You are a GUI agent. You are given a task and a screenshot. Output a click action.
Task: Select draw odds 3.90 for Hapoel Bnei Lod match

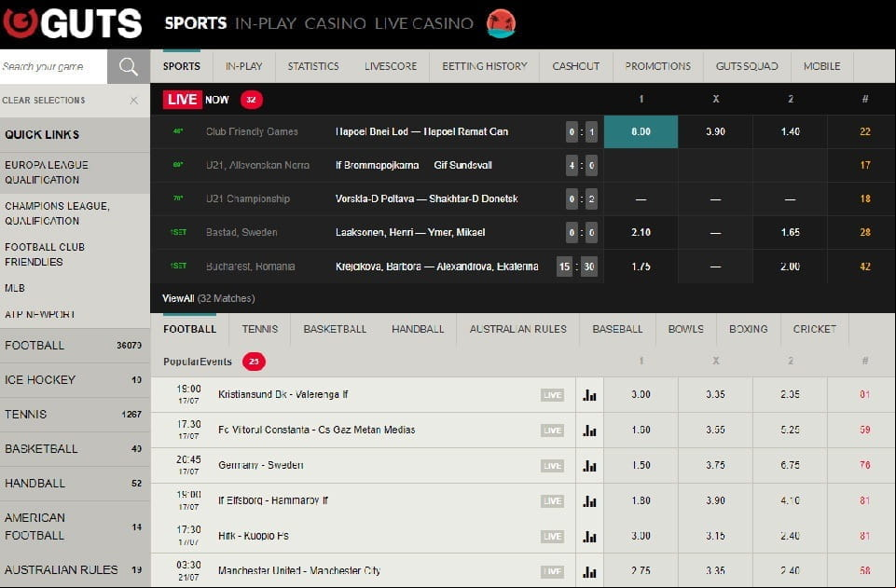click(715, 132)
